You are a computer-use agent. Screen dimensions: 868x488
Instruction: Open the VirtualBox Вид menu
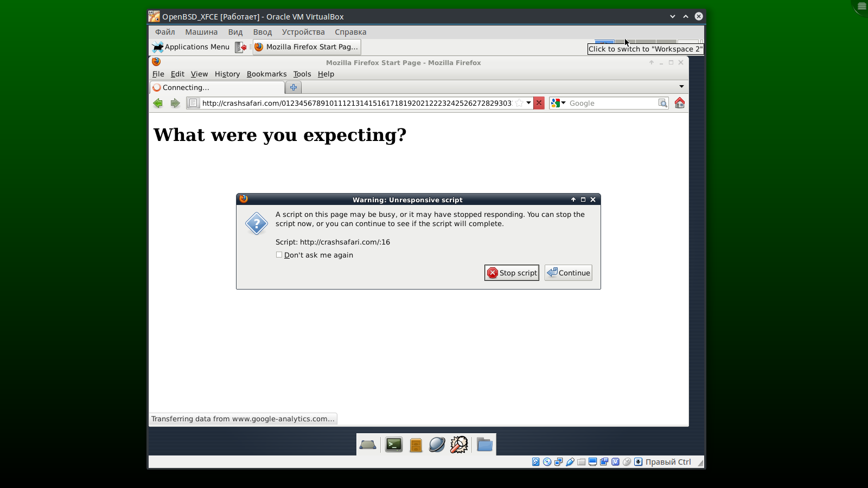pyautogui.click(x=235, y=32)
